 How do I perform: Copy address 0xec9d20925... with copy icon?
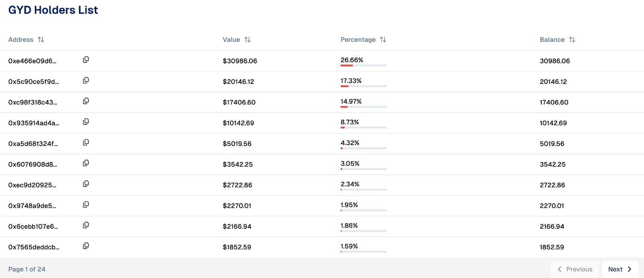tap(86, 184)
